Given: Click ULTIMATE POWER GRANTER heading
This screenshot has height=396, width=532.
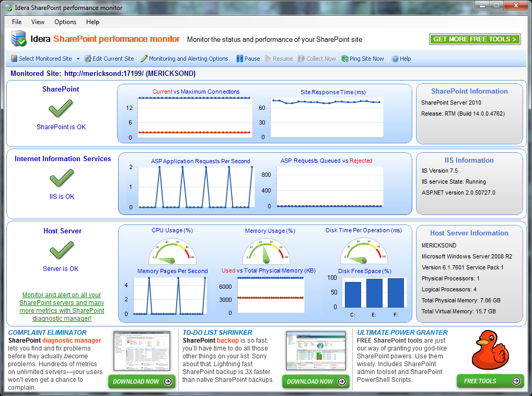Looking at the screenshot, I should (x=402, y=333).
